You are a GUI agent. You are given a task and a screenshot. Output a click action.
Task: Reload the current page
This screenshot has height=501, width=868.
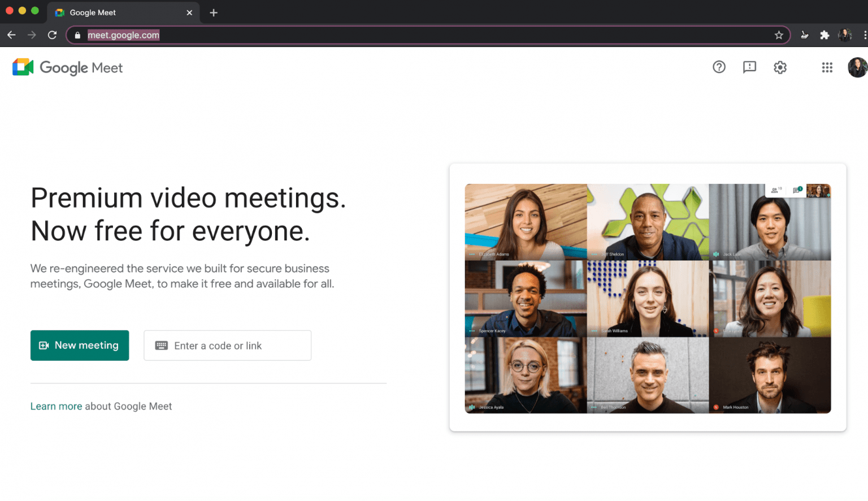(x=52, y=34)
